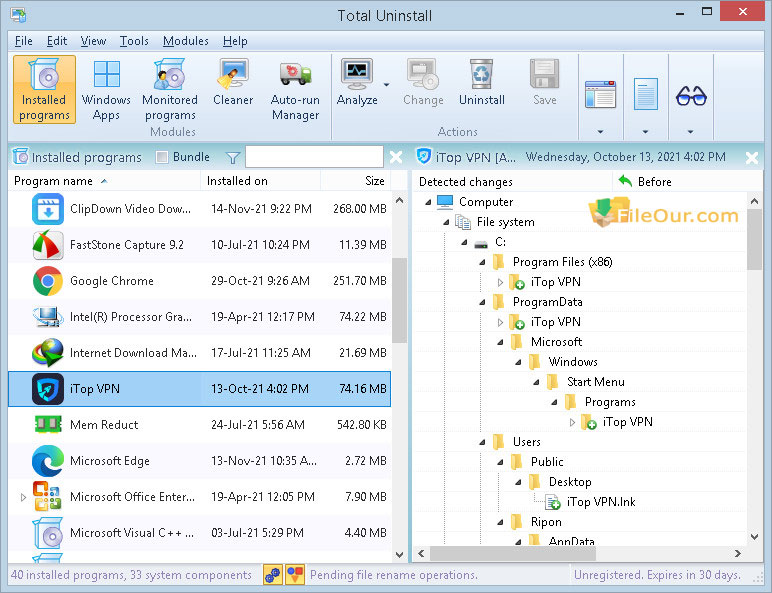Open dropdown under glasses icon
This screenshot has height=593, width=772.
click(690, 132)
